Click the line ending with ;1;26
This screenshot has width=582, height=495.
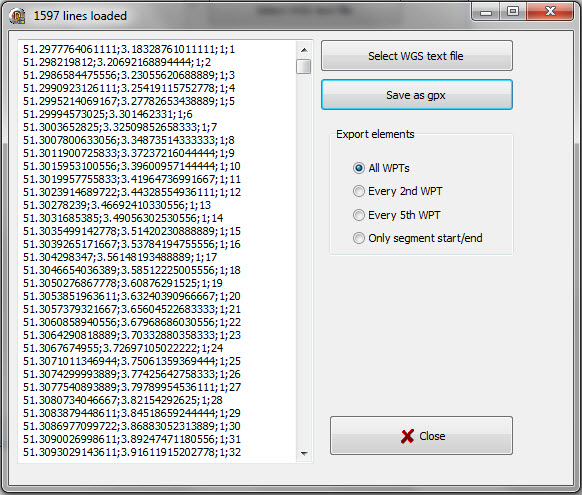(x=132, y=374)
